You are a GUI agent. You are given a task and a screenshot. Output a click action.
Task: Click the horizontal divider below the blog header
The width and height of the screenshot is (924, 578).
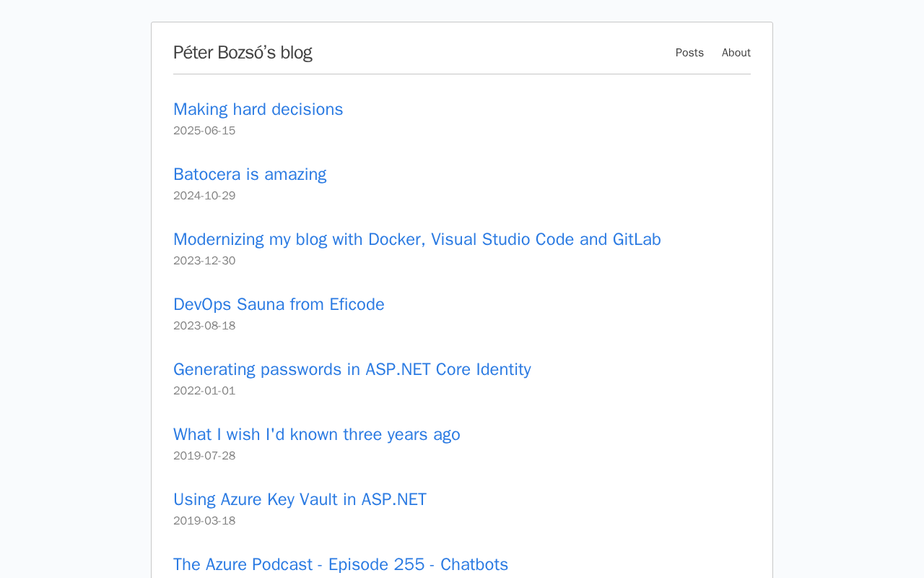pos(462,74)
